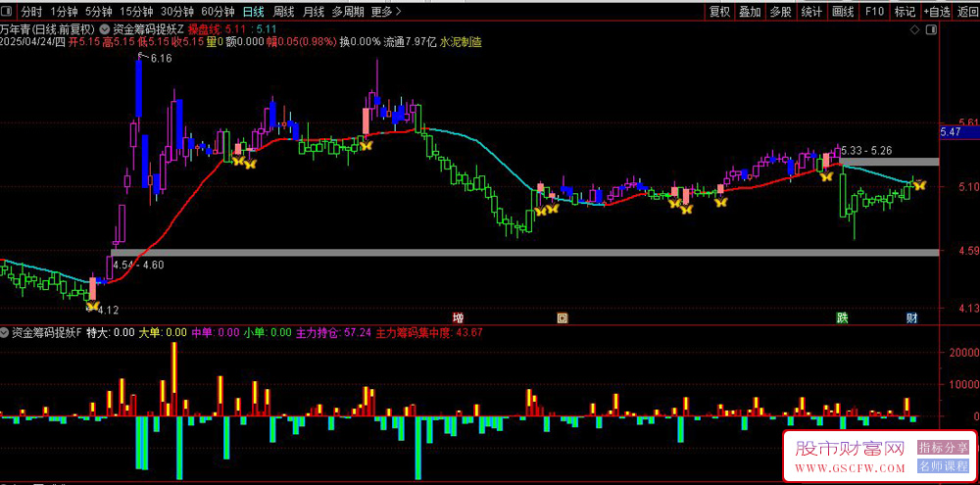Select the 日线 daily chart tab

coord(253,11)
